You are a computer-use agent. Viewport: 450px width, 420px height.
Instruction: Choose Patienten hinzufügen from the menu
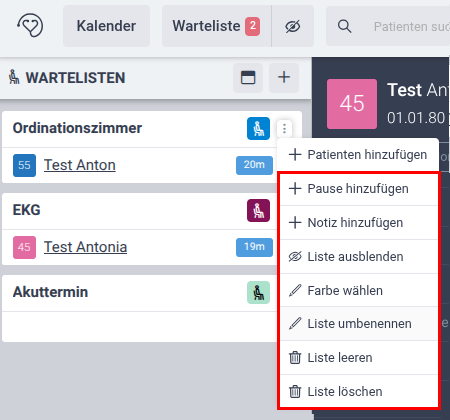click(358, 155)
